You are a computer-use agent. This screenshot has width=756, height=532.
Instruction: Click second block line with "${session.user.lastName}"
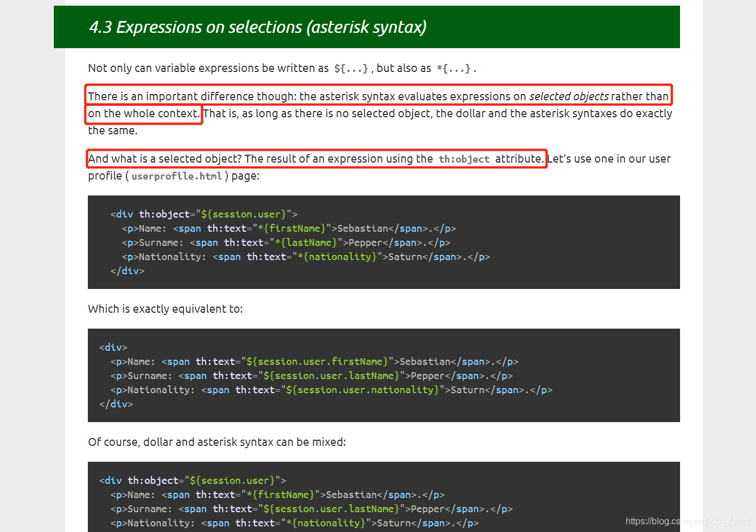click(312, 376)
